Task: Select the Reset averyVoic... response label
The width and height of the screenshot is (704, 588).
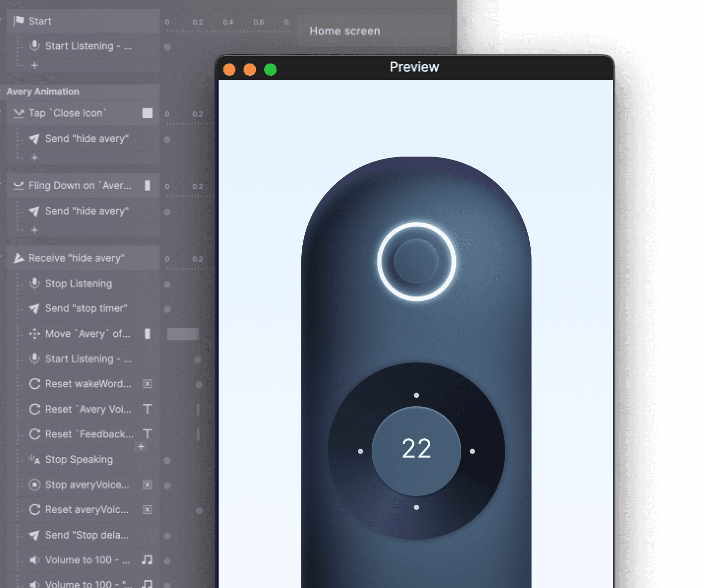Action: (x=87, y=510)
